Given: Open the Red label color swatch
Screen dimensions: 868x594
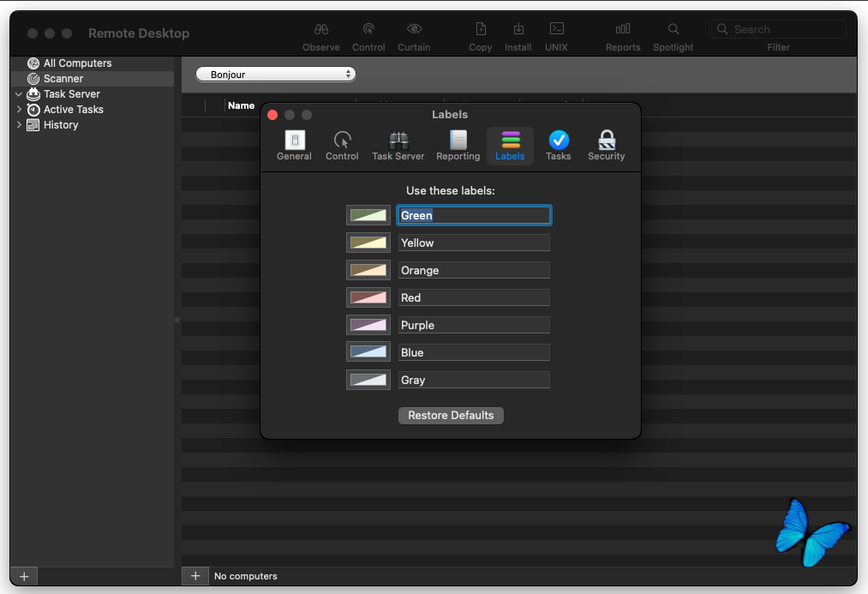Looking at the screenshot, I should click(368, 297).
